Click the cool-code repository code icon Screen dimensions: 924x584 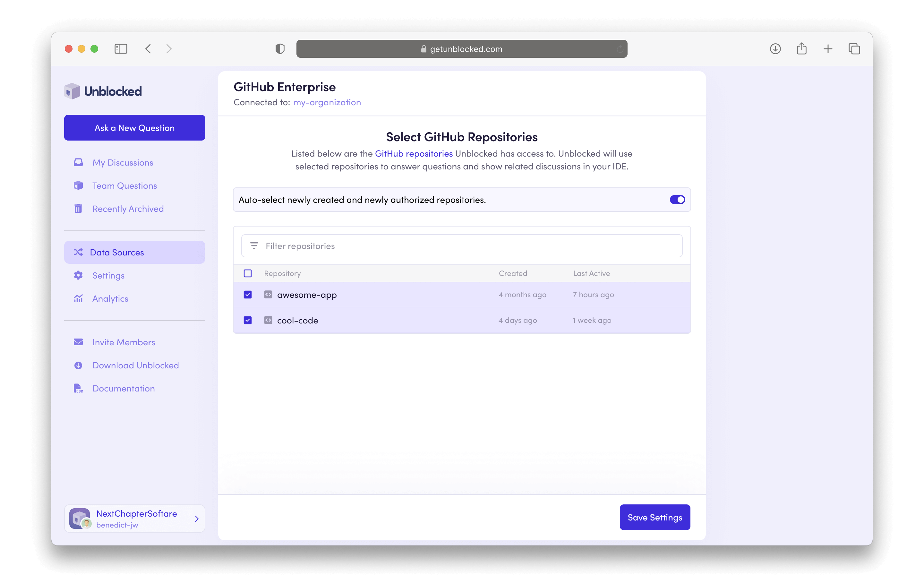268,320
